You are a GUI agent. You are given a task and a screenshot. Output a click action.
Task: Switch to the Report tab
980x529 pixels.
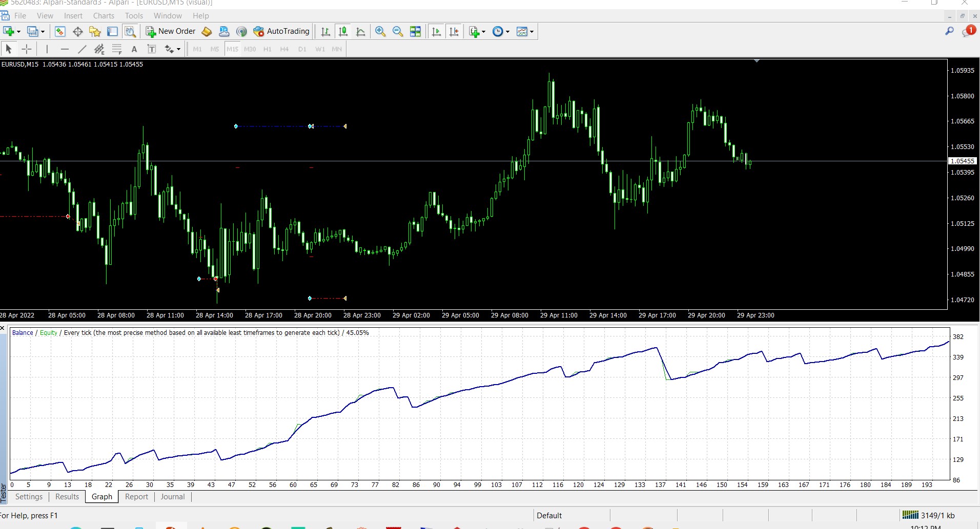pyautogui.click(x=136, y=497)
